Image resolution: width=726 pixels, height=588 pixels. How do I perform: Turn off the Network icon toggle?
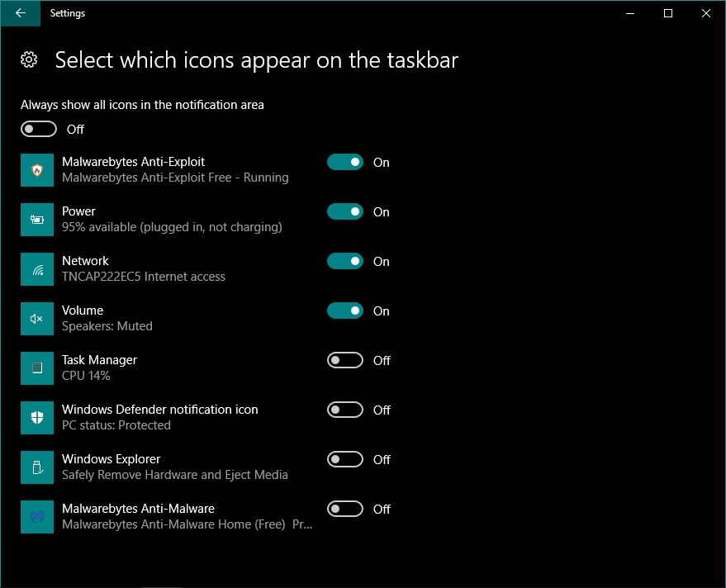click(x=344, y=261)
